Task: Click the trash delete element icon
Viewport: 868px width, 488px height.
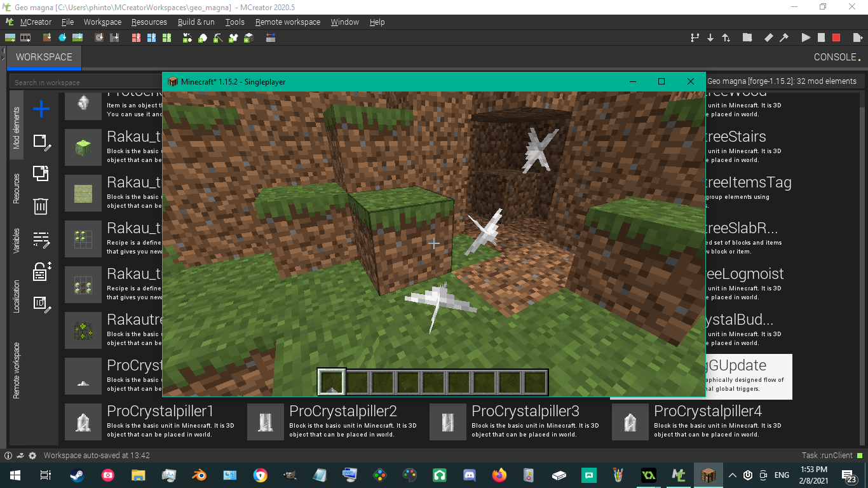Action: [x=41, y=206]
